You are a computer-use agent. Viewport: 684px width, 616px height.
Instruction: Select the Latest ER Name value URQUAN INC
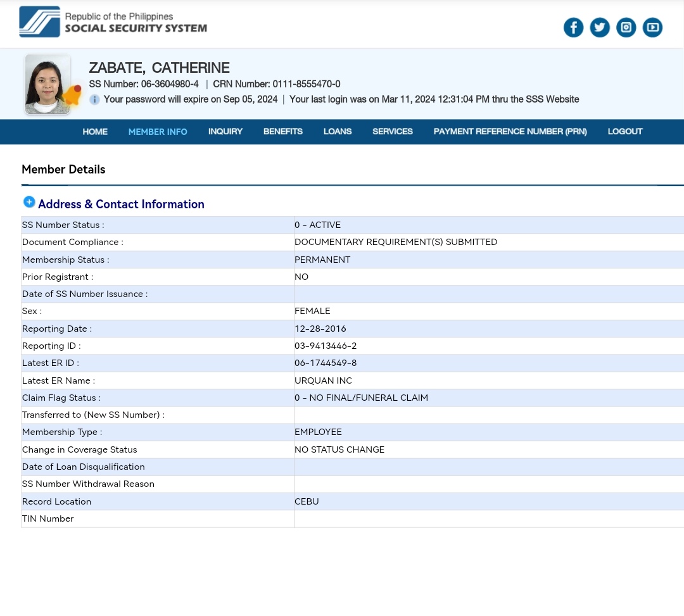(323, 380)
